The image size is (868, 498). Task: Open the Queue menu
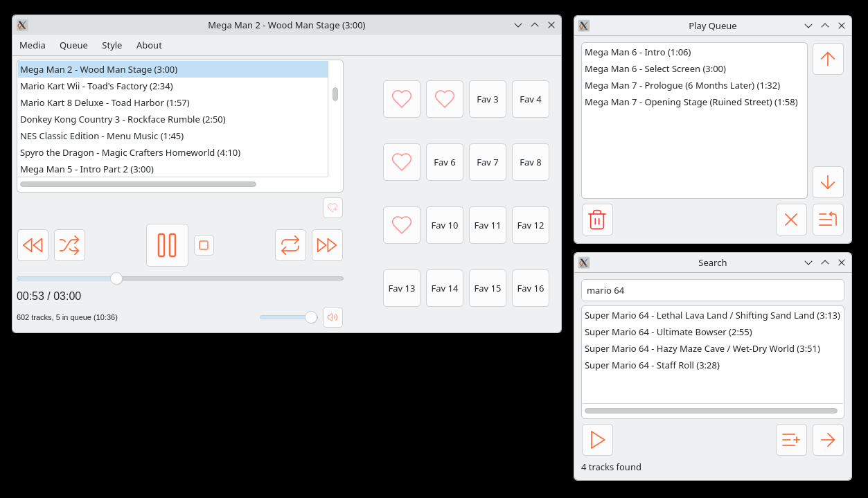pos(73,45)
